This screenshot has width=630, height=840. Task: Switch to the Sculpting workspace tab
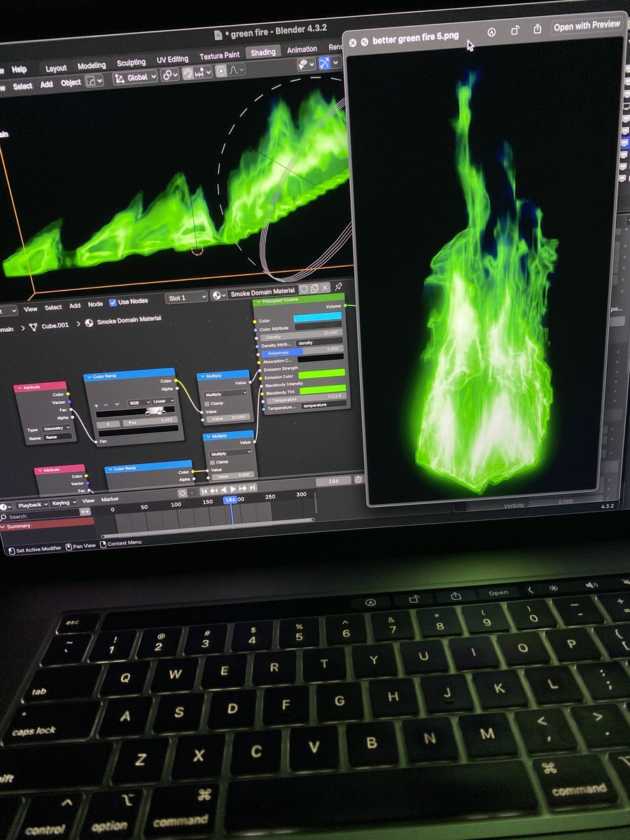[131, 63]
